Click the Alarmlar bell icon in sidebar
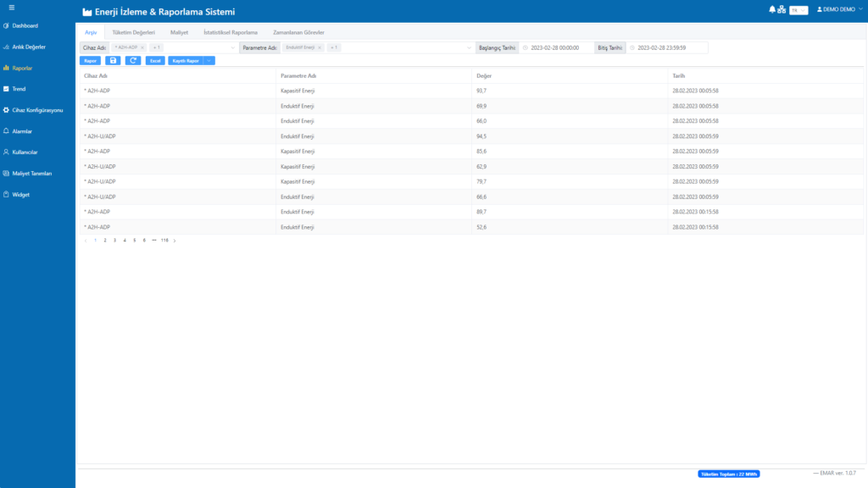Screen dimensions: 868x488 coord(6,131)
